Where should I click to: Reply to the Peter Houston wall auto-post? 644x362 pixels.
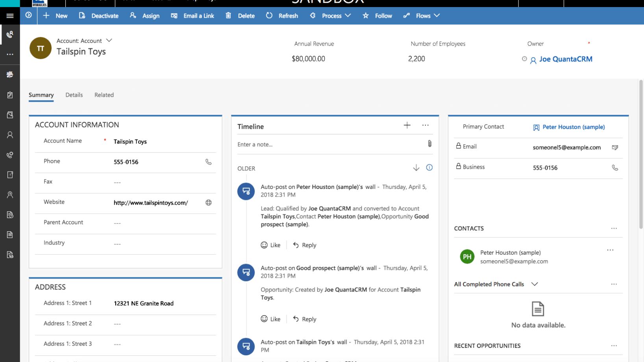[305, 245]
